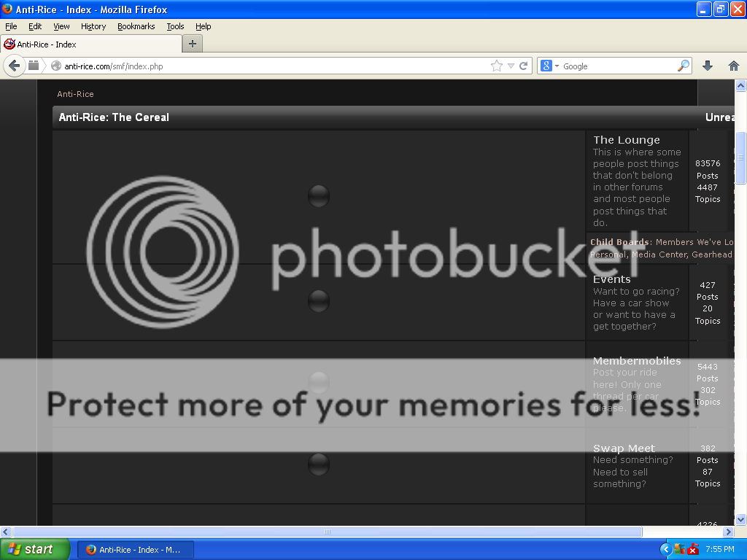Bookmark this page with the star icon

496,66
